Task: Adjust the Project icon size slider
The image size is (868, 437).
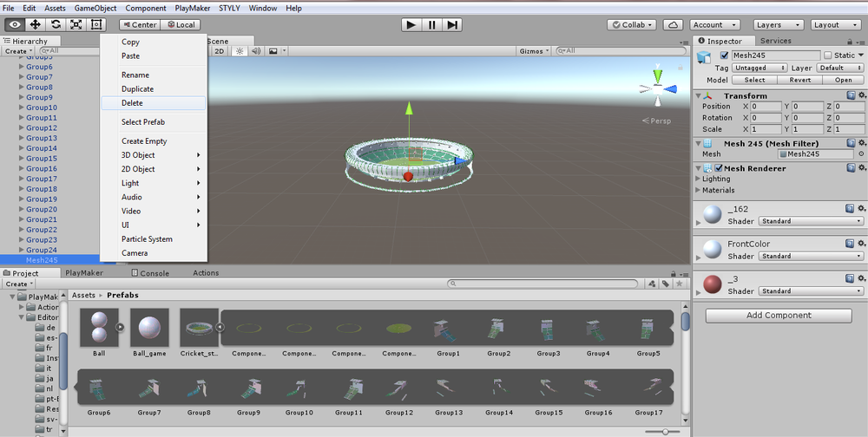Action: click(665, 432)
